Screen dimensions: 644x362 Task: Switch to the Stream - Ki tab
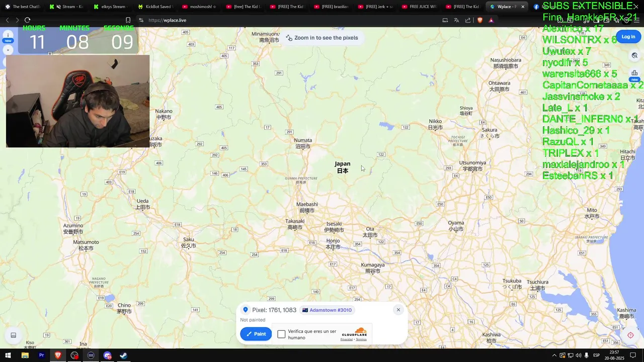point(66,7)
